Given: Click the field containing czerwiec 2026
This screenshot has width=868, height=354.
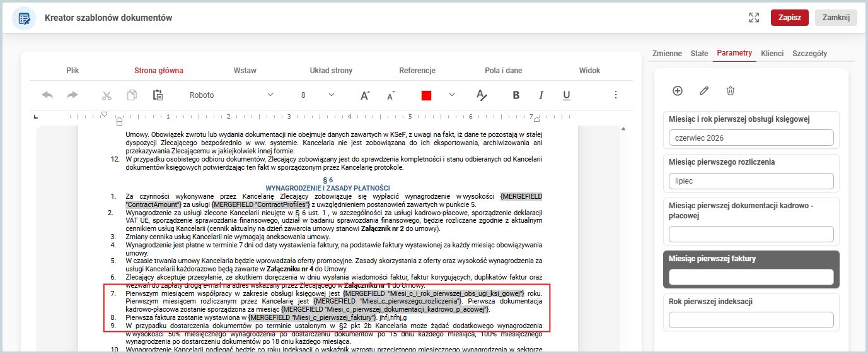Looking at the screenshot, I should [751, 138].
